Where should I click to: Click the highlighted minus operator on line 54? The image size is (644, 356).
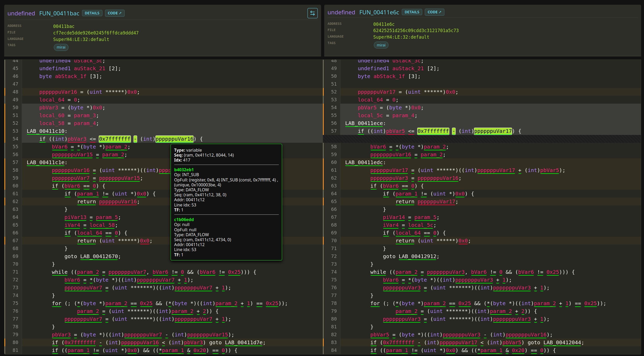coord(135,139)
